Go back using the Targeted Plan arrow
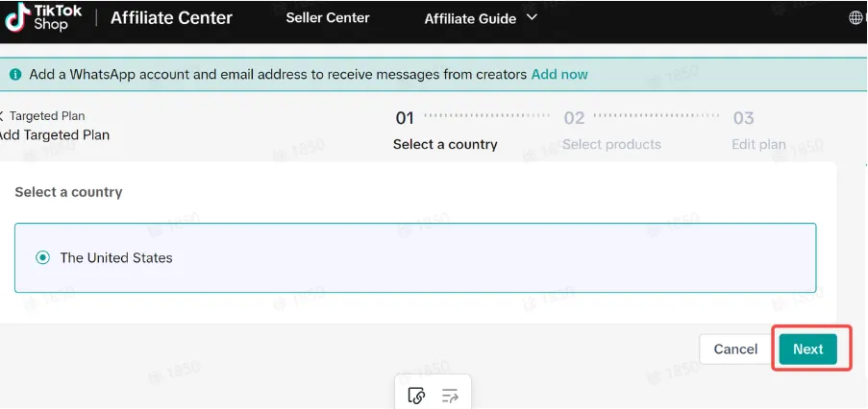Image resolution: width=868 pixels, height=409 pixels. (2, 116)
